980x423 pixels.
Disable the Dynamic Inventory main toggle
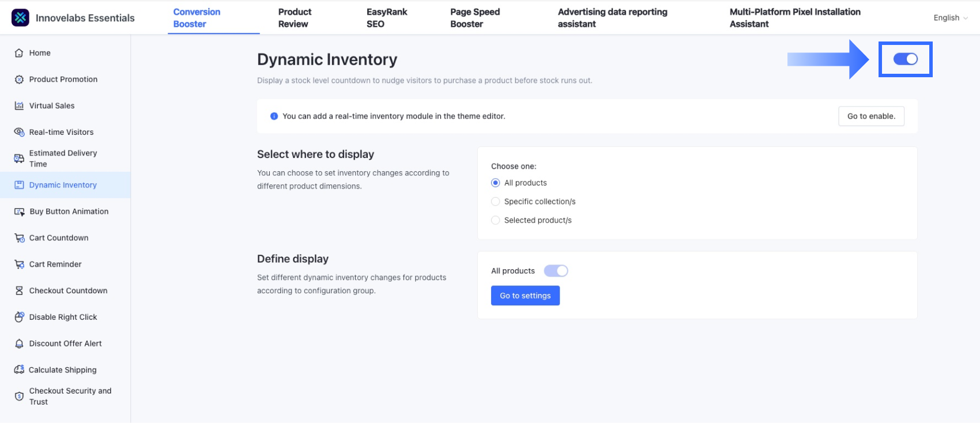coord(905,59)
